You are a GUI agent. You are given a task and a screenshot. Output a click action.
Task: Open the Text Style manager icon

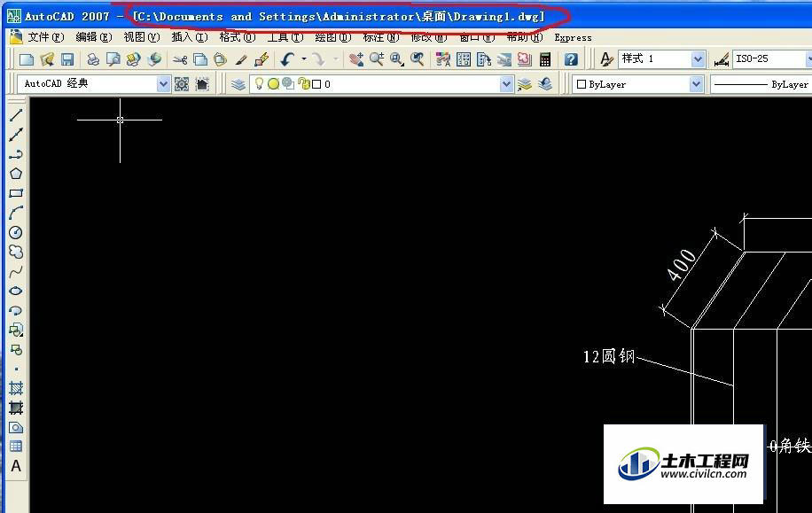[606, 59]
